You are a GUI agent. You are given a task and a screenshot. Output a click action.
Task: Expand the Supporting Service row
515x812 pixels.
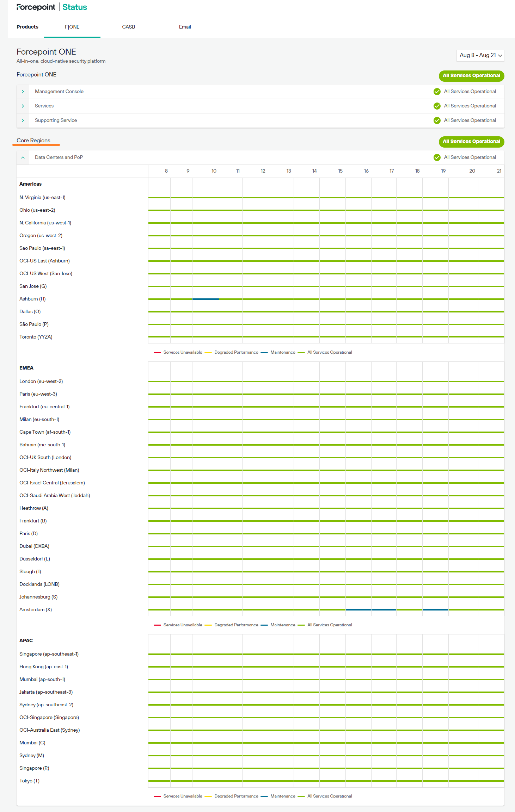coord(23,120)
